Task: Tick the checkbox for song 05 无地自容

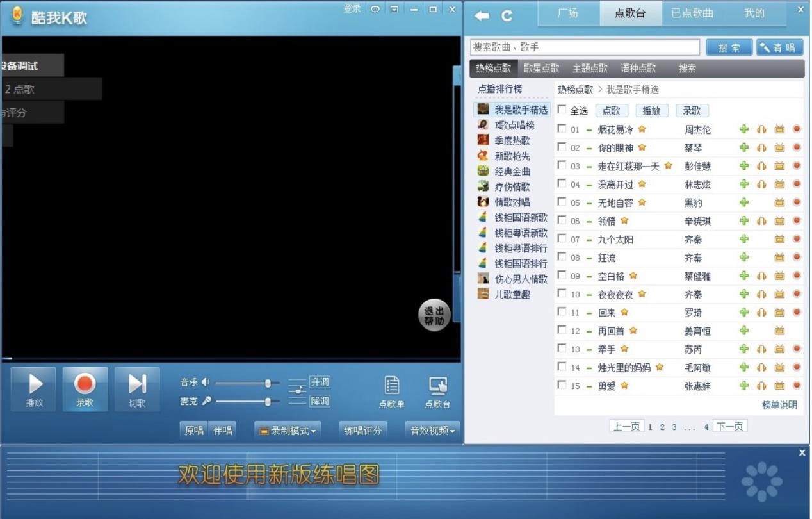Action: click(x=562, y=202)
